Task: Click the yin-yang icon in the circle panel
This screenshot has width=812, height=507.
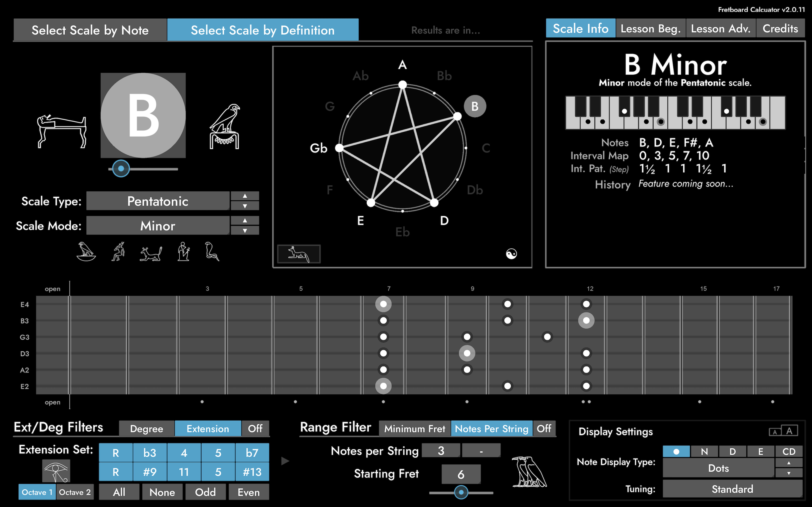Action: (511, 254)
